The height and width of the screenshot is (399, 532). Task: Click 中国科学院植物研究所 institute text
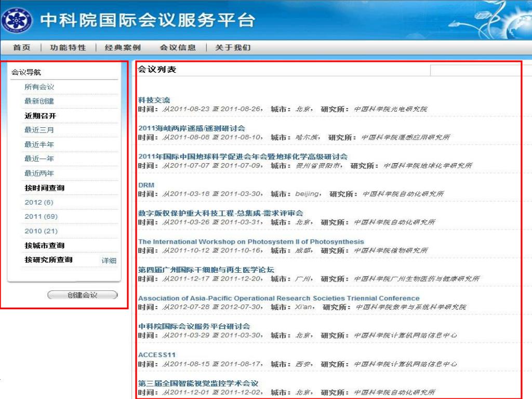391,250
